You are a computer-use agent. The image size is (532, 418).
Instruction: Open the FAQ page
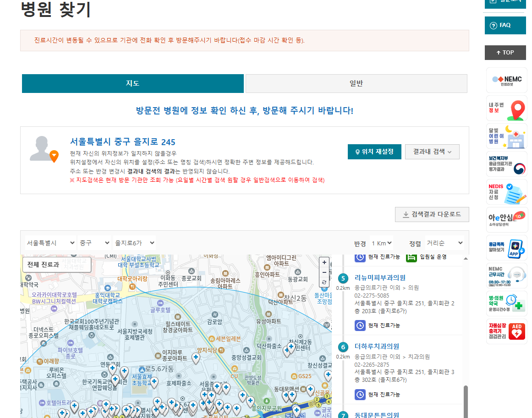pyautogui.click(x=505, y=25)
